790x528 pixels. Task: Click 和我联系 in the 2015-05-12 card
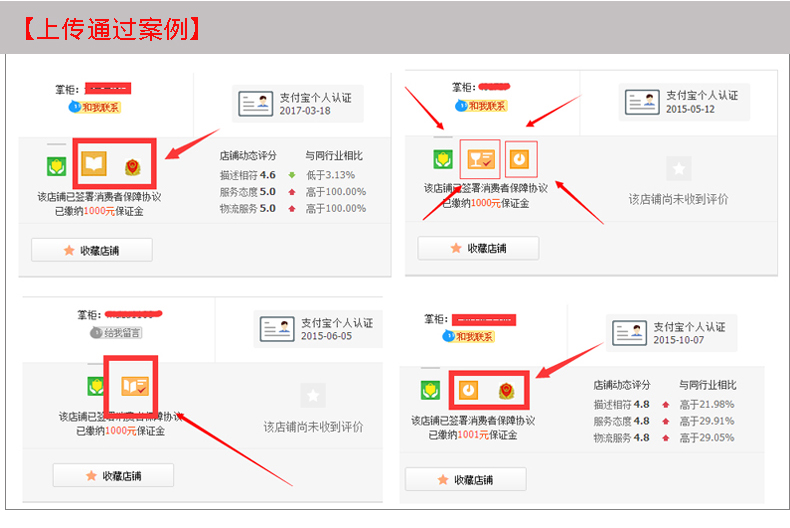(x=481, y=106)
